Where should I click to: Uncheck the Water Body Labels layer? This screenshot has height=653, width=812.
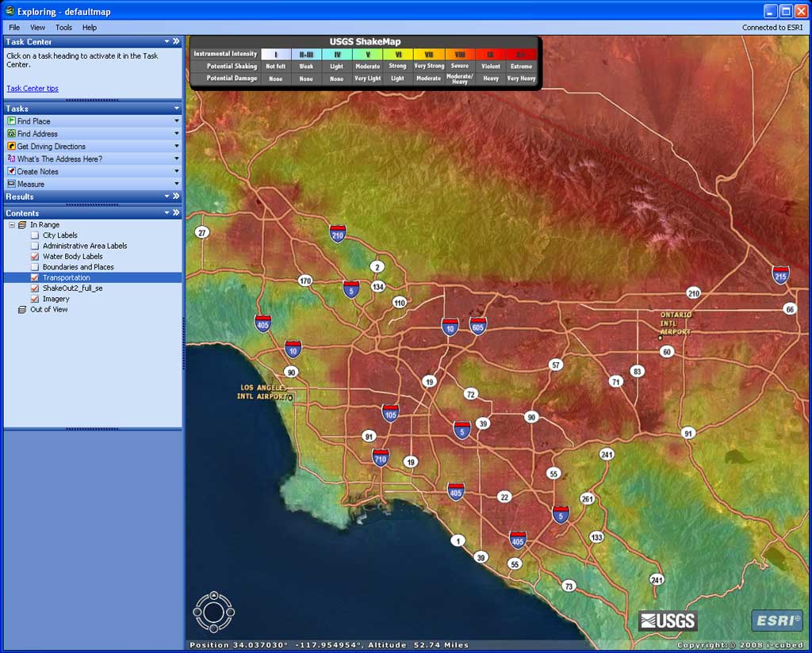point(35,256)
